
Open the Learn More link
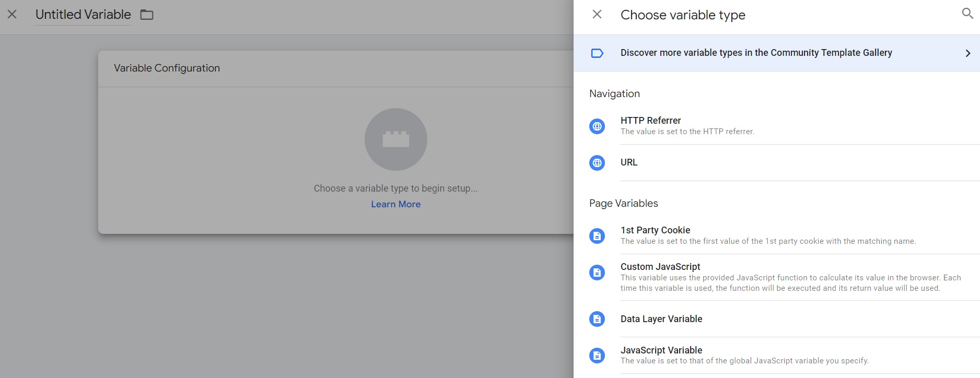point(395,204)
